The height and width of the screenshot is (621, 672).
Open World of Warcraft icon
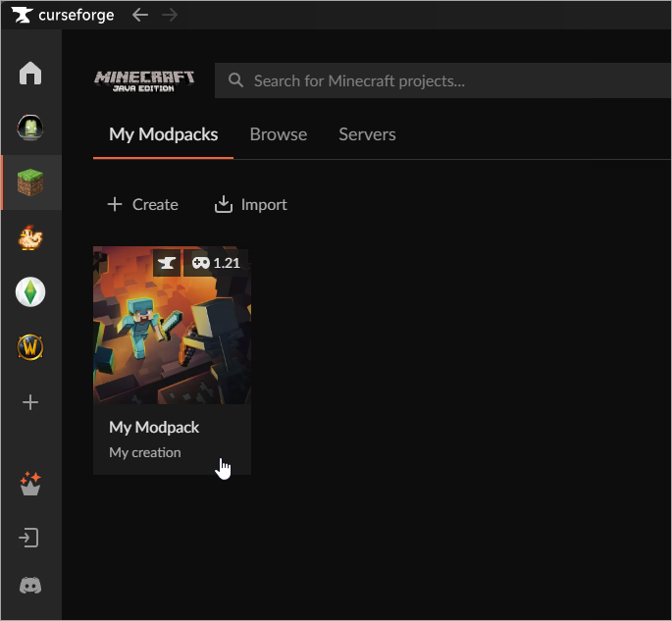[x=30, y=347]
